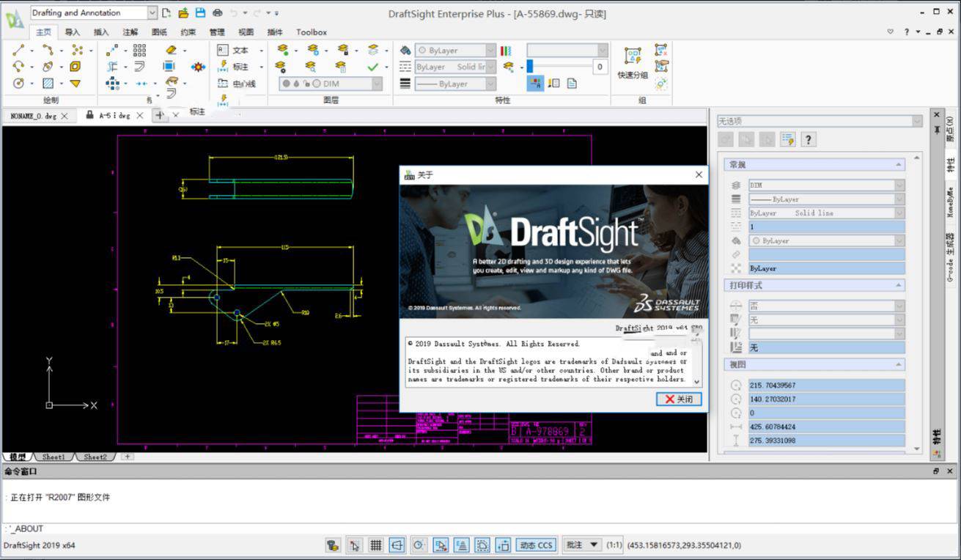Viewport: 961px width, 560px height.
Task: Open the G-code 生成器 side tab
Action: click(x=950, y=257)
